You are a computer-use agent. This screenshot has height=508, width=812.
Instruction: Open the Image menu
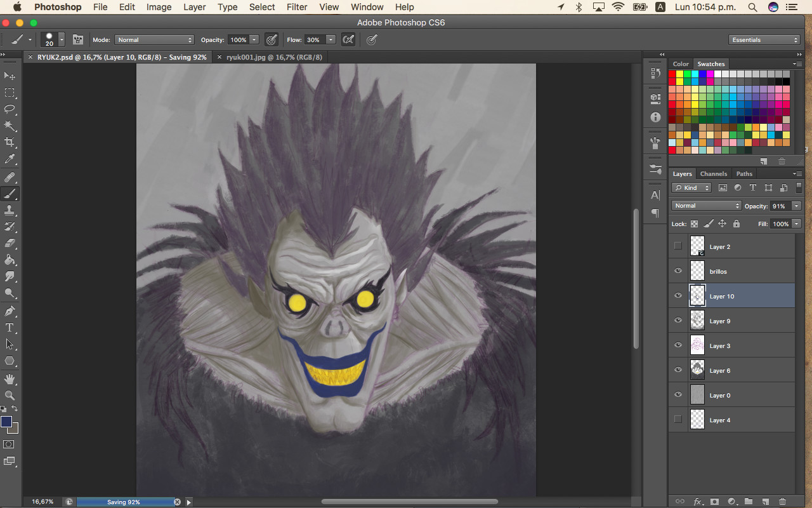pyautogui.click(x=159, y=7)
